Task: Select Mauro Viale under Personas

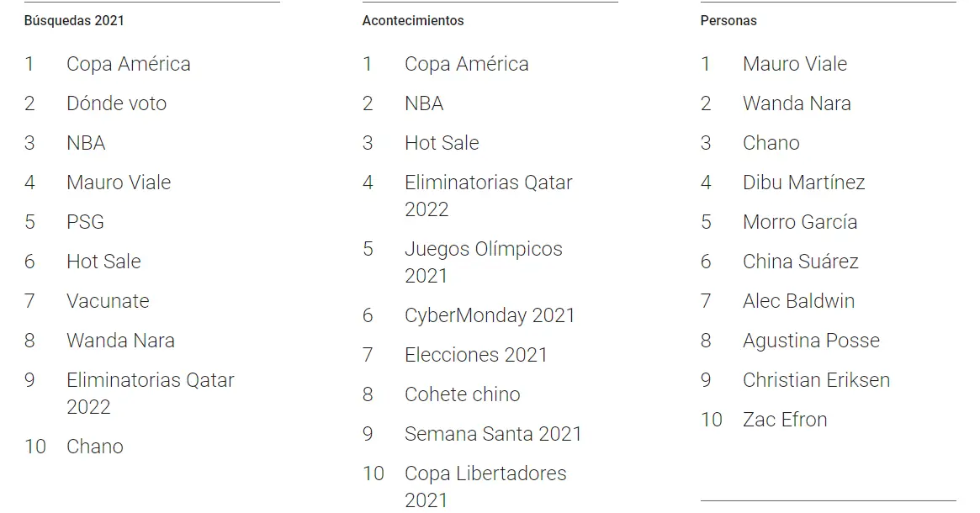Action: (x=794, y=64)
